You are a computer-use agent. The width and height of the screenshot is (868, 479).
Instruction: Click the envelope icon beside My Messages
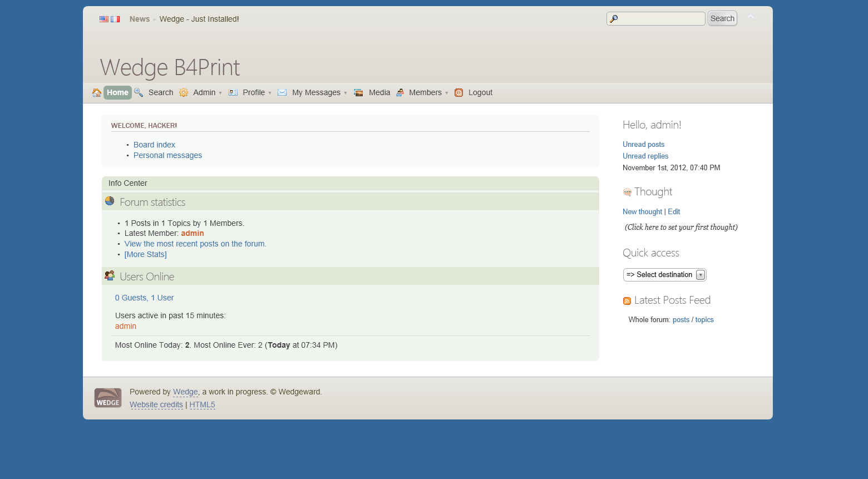(282, 92)
